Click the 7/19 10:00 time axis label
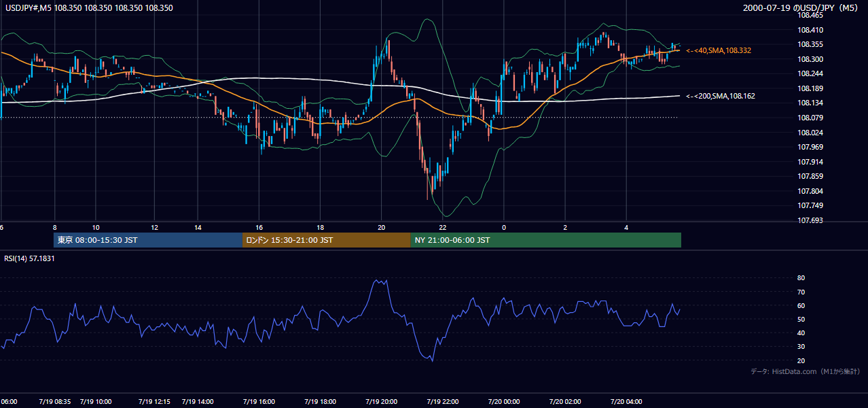This screenshot has width=868, height=408. pyautogui.click(x=96, y=401)
